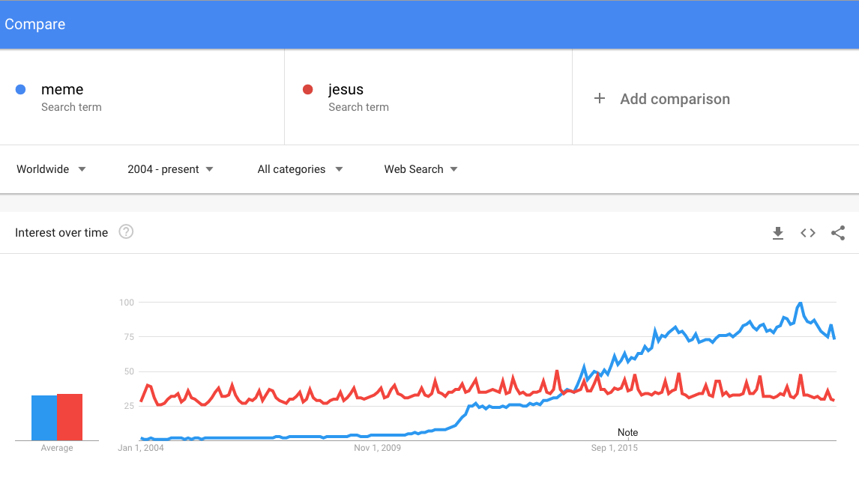Share the interest over time chart
This screenshot has height=504, width=859.
(837, 233)
